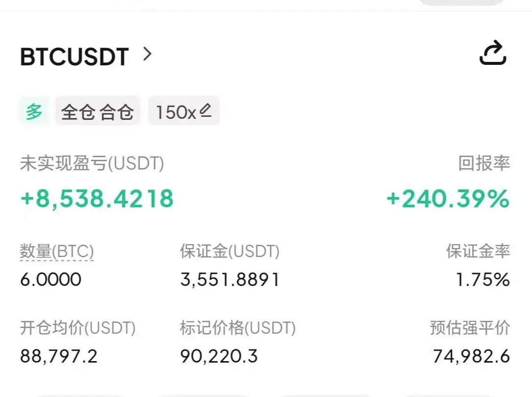This screenshot has height=397, width=532.
Task: Click the 1.75% margin ratio value
Action: coord(482,280)
